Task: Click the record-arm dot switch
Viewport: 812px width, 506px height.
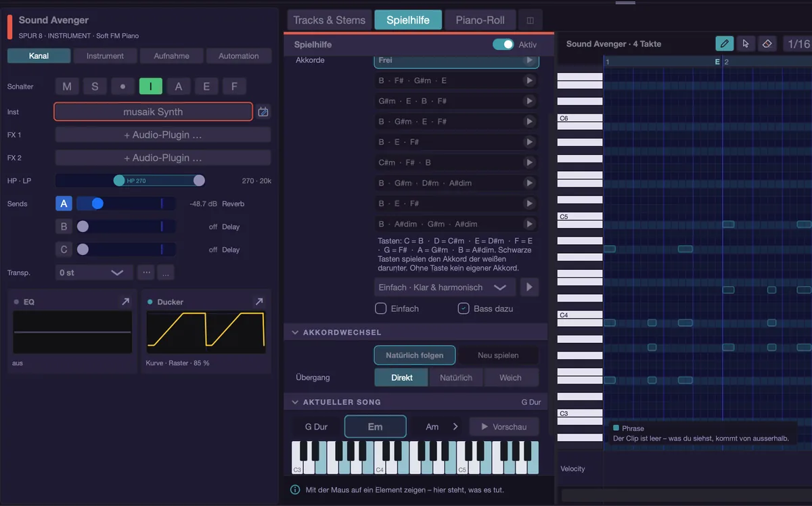Action: (122, 87)
